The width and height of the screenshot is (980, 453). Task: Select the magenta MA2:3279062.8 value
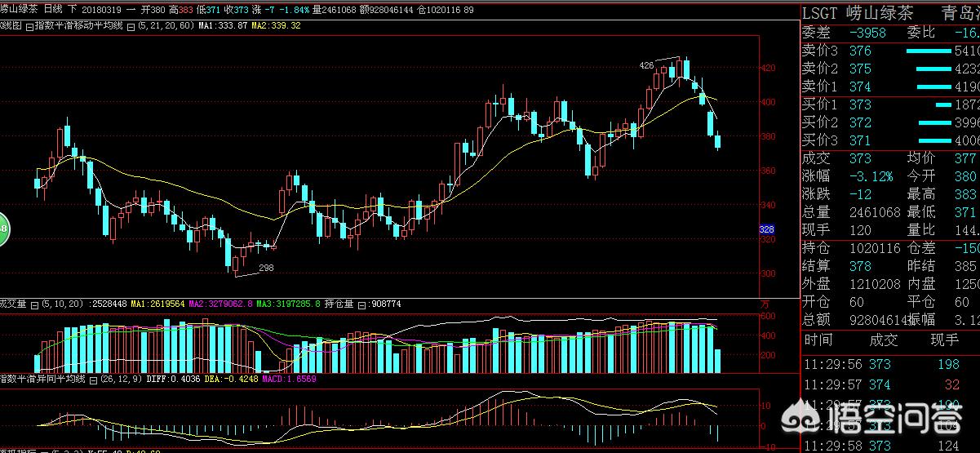(220, 304)
